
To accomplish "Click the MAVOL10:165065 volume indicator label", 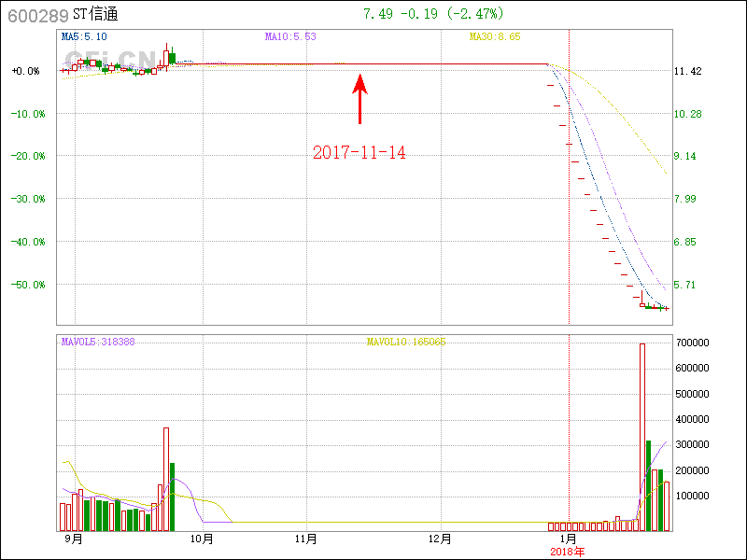I will pyautogui.click(x=406, y=342).
